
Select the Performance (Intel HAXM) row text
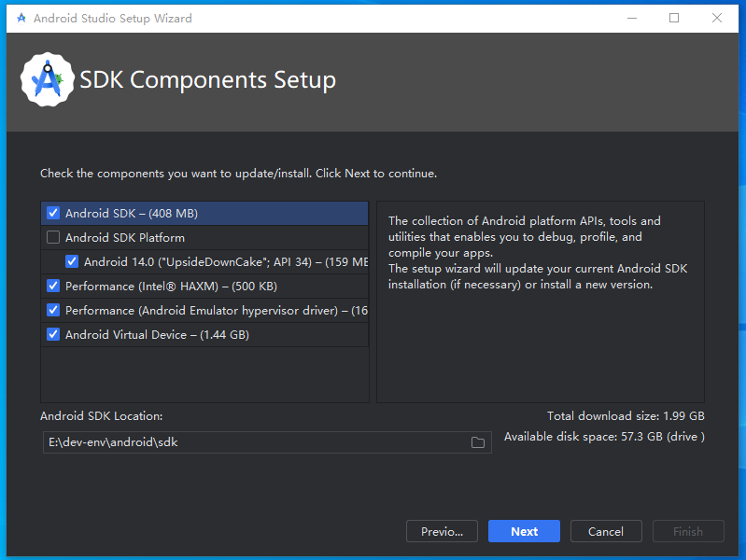pyautogui.click(x=171, y=286)
